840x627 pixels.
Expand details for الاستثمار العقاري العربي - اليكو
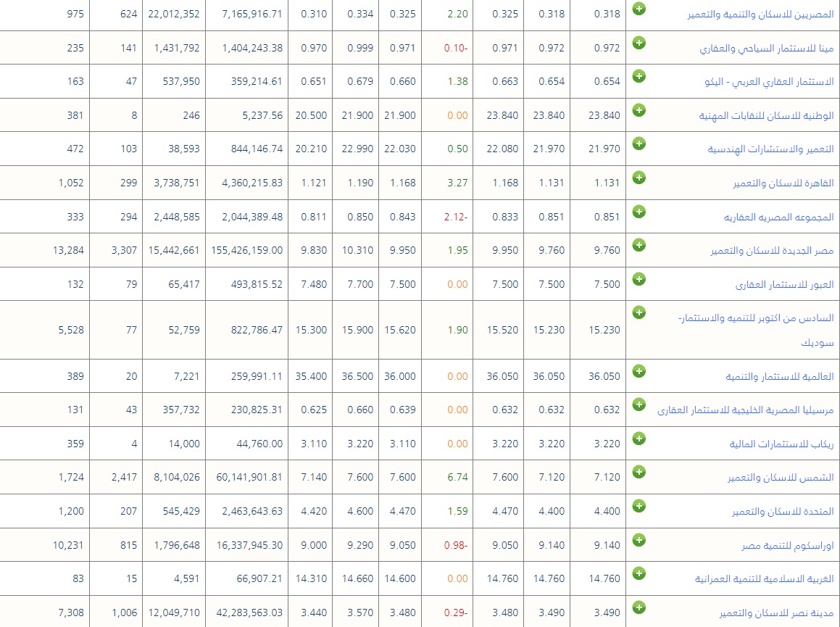coord(639,76)
